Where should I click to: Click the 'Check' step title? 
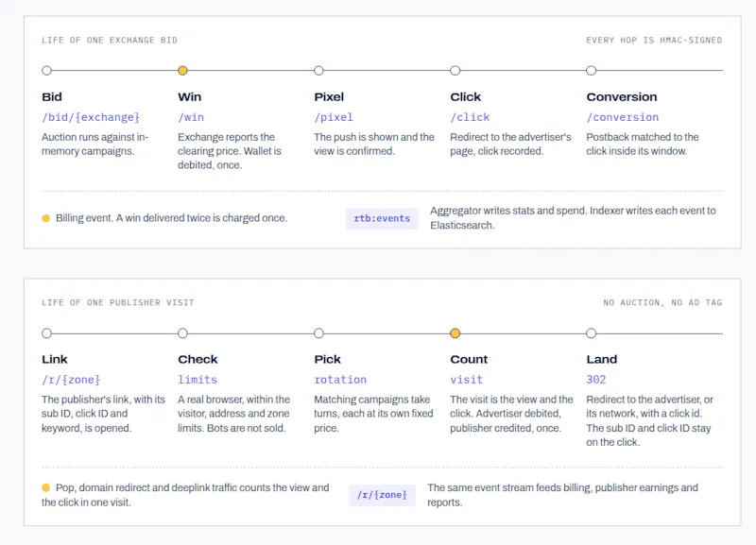click(198, 360)
